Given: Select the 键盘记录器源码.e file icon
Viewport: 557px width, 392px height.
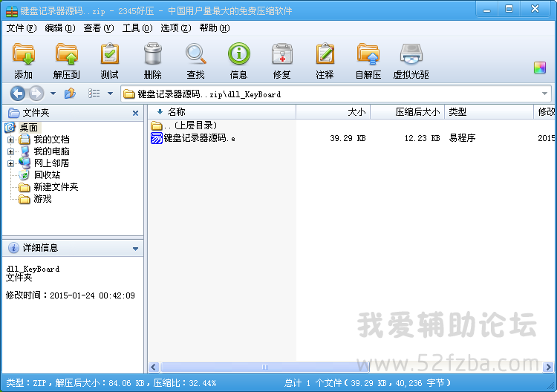Looking at the screenshot, I should 156,138.
